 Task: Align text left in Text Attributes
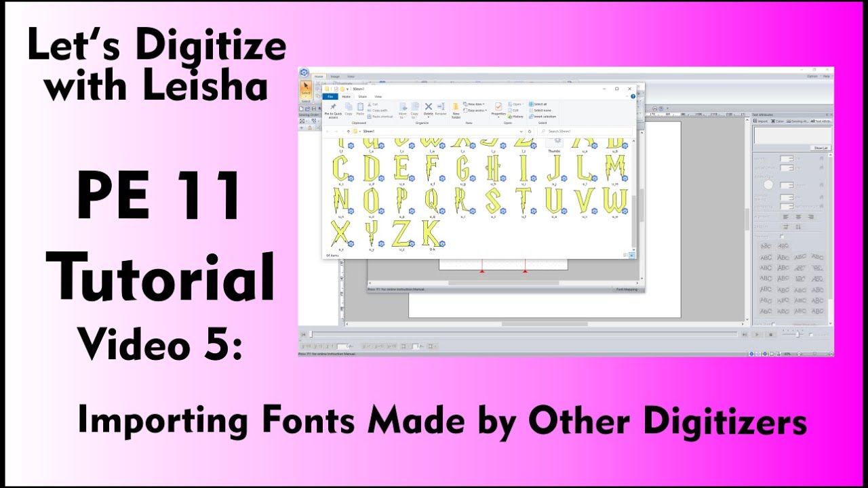[x=785, y=217]
